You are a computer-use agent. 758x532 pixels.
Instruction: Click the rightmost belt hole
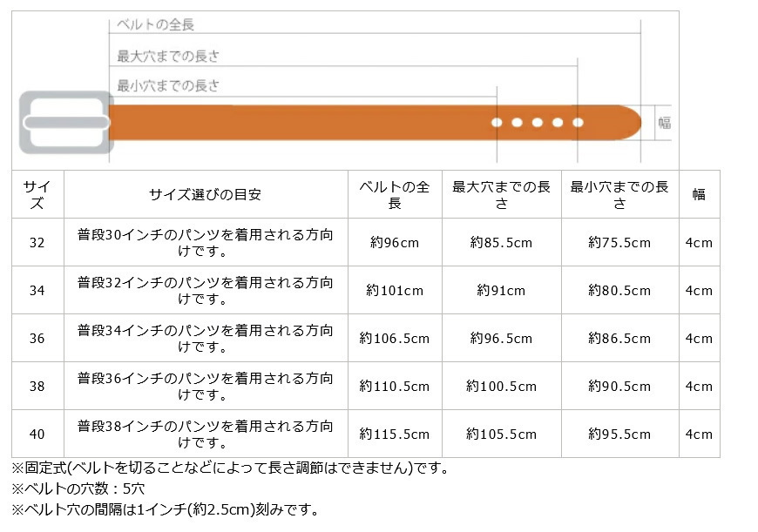578,122
